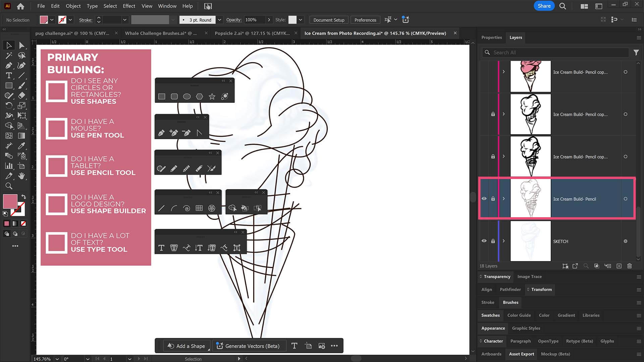
Task: Open the rotation angle dropdown
Action: click(88, 359)
